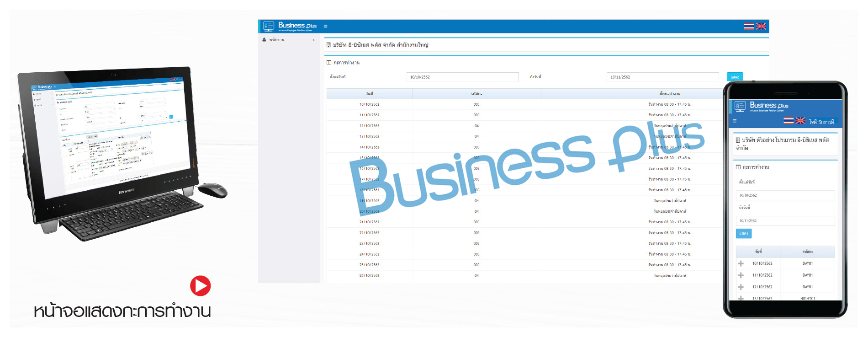Open the hamburger menu on the phone screen

(735, 121)
